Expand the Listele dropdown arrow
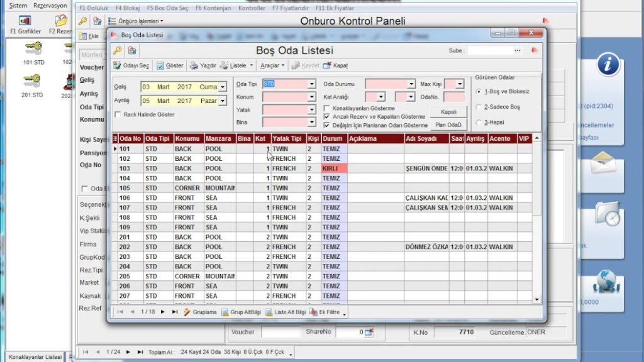The height and width of the screenshot is (362, 644). [252, 65]
